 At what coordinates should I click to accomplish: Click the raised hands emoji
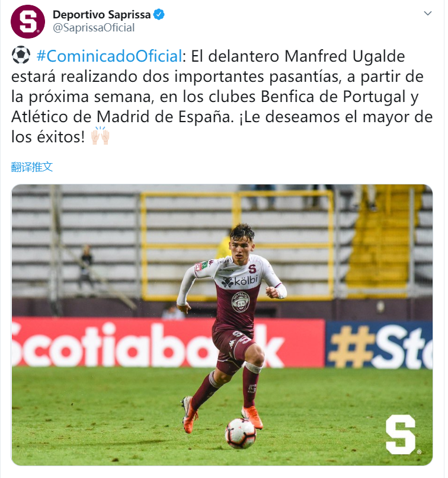[100, 136]
